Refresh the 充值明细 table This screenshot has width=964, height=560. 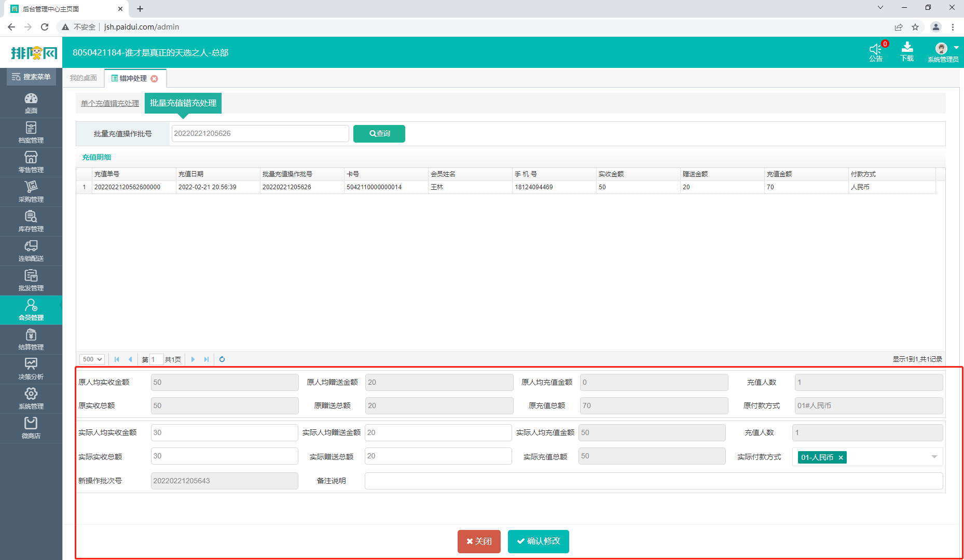point(222,359)
